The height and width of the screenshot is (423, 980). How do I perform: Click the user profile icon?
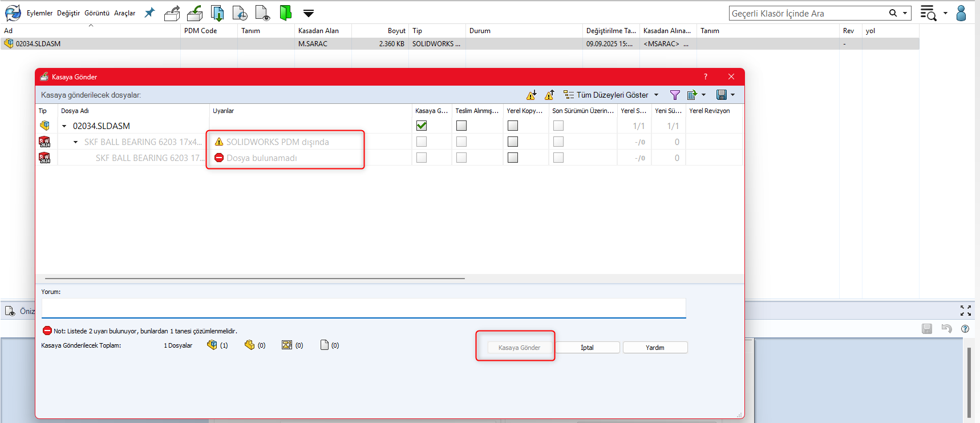tap(961, 13)
